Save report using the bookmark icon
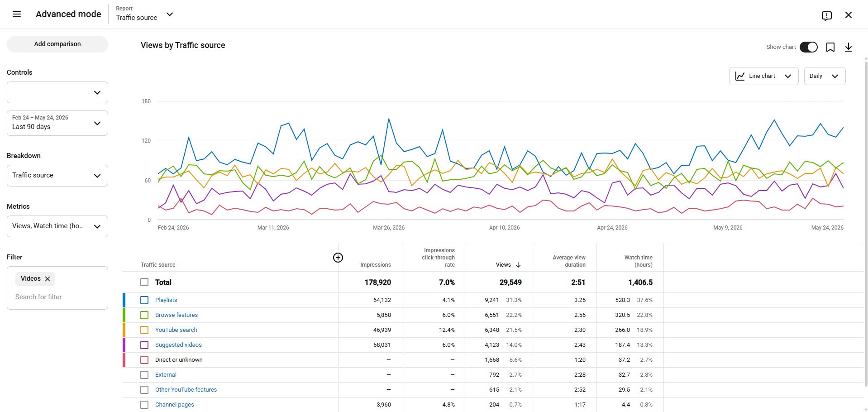868x412 pixels. 830,47
